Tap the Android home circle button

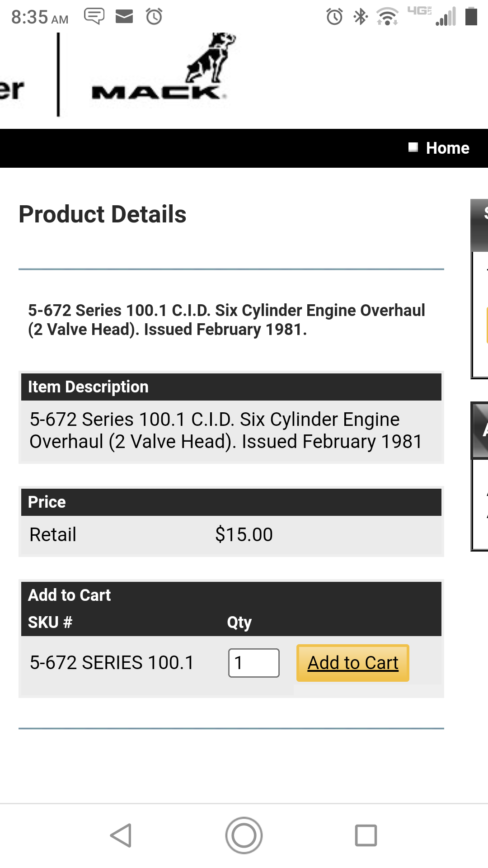tap(244, 835)
